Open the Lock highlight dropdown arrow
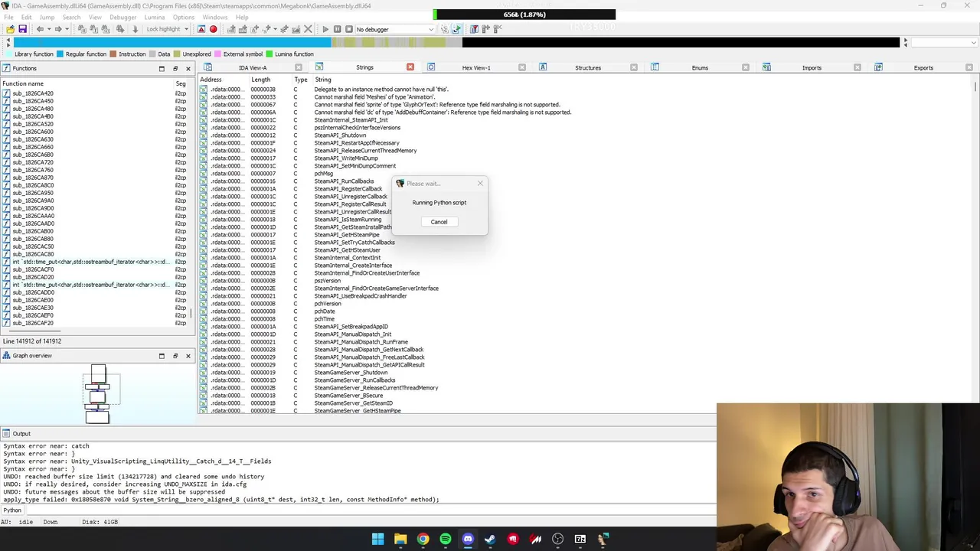The image size is (980, 551). point(186,29)
